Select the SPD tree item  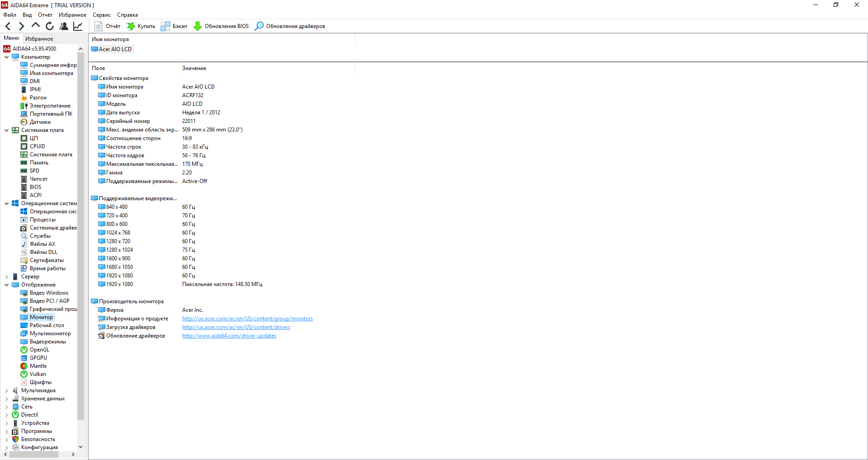30,171
